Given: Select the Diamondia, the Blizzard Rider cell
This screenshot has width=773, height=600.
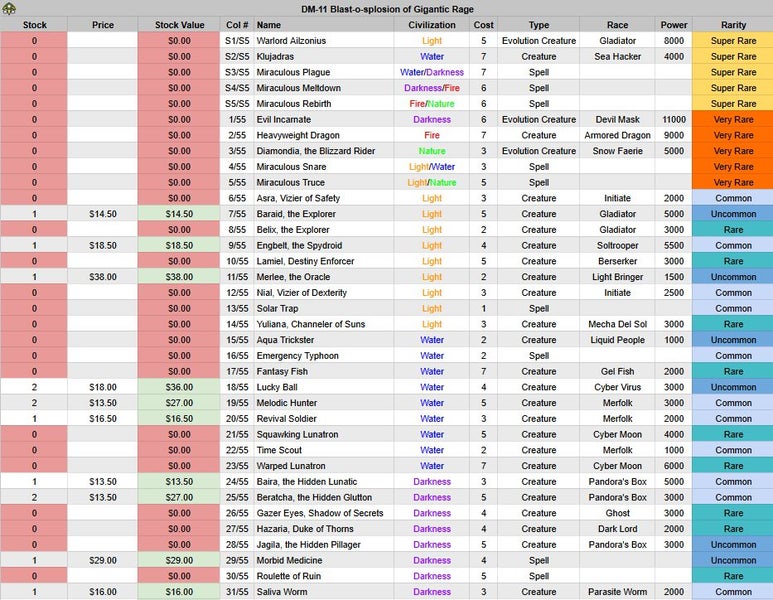Looking at the screenshot, I should coord(324,151).
